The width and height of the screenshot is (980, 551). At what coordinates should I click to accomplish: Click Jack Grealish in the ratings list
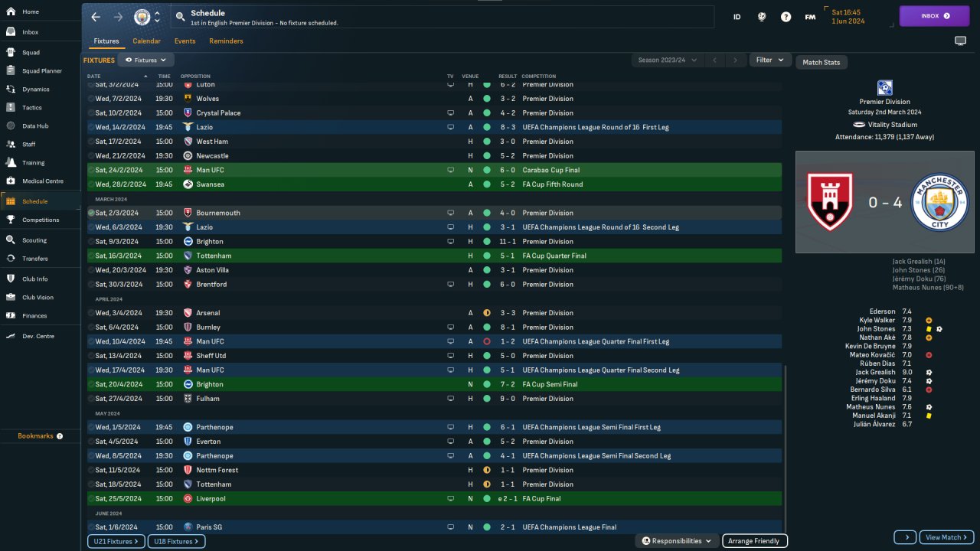pyautogui.click(x=875, y=372)
